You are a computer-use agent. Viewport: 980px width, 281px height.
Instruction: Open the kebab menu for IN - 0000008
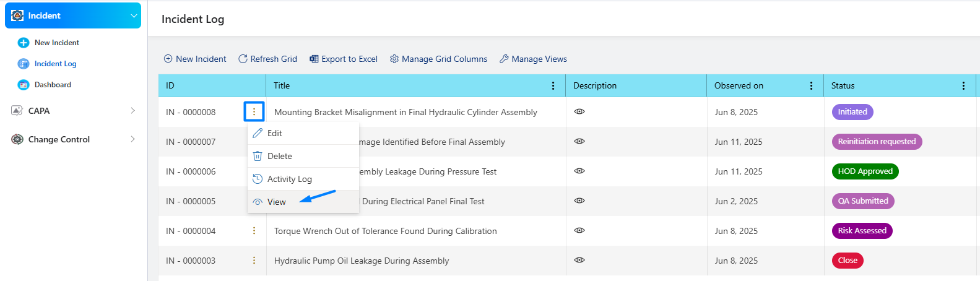pyautogui.click(x=254, y=112)
